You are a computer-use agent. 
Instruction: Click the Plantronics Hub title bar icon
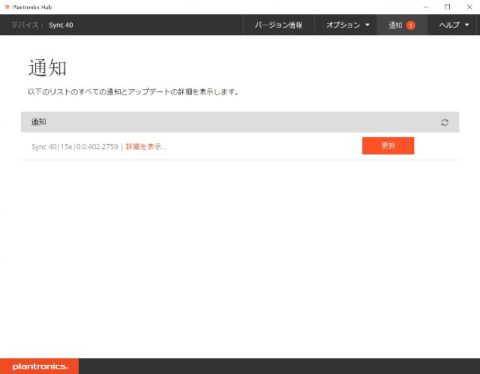7,7
